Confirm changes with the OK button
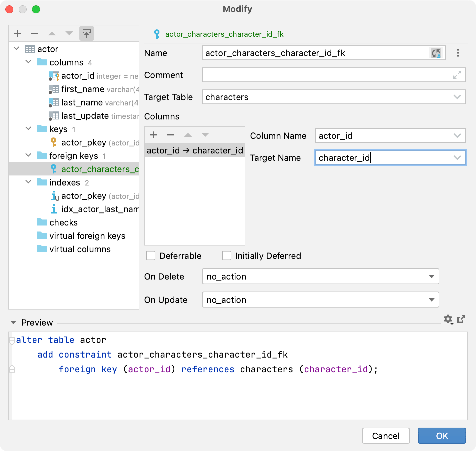This screenshot has width=476, height=451. 442,436
